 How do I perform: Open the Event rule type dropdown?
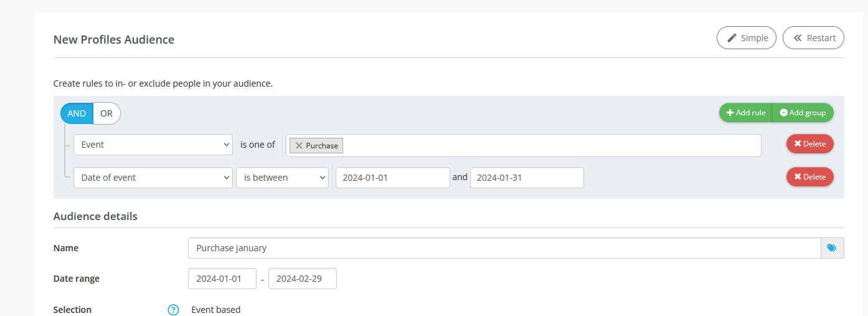[153, 145]
